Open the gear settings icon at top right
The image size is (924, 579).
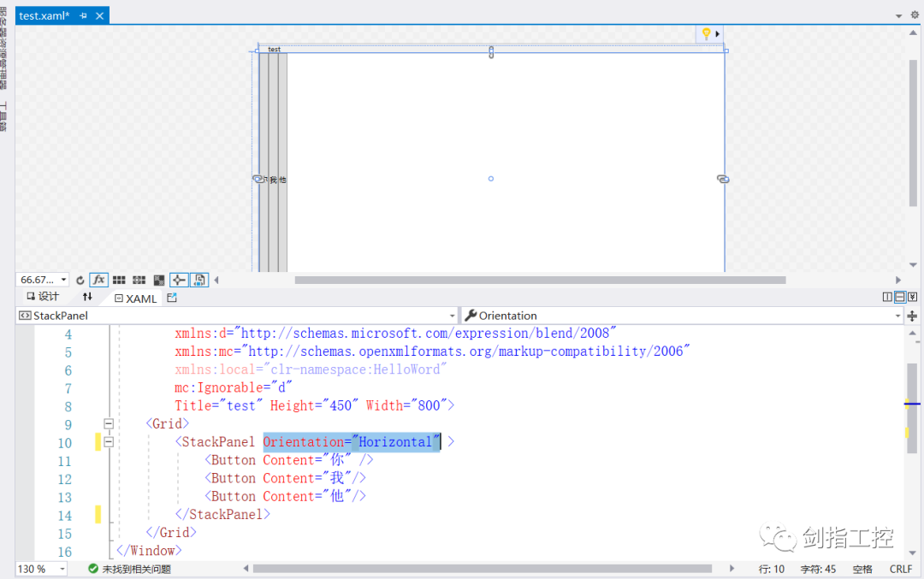point(915,15)
